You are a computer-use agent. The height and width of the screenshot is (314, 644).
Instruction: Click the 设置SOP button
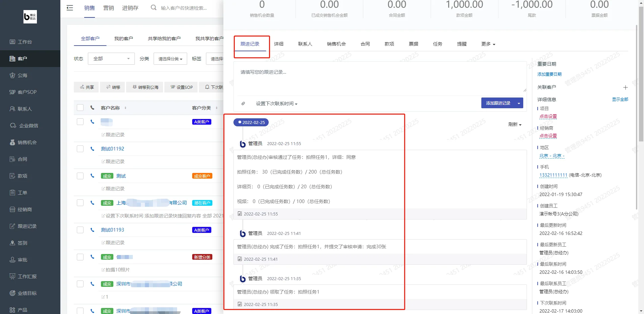[x=181, y=87]
